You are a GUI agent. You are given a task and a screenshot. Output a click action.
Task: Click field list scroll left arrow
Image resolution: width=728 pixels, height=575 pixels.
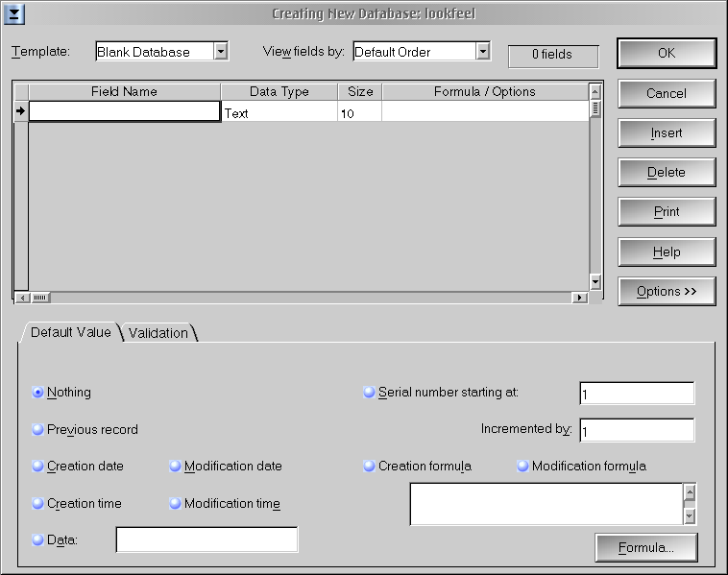pyautogui.click(x=22, y=298)
